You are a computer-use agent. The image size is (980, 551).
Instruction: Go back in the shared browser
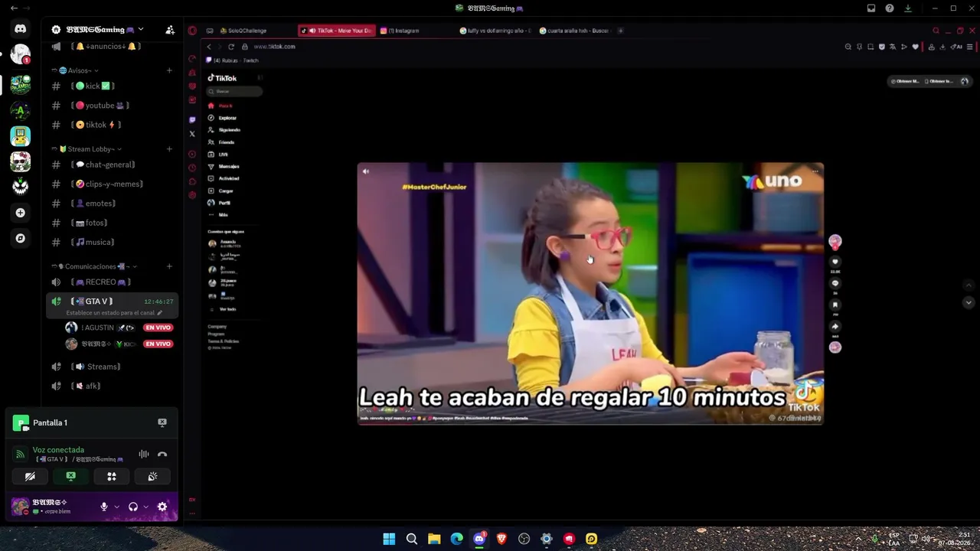(209, 47)
